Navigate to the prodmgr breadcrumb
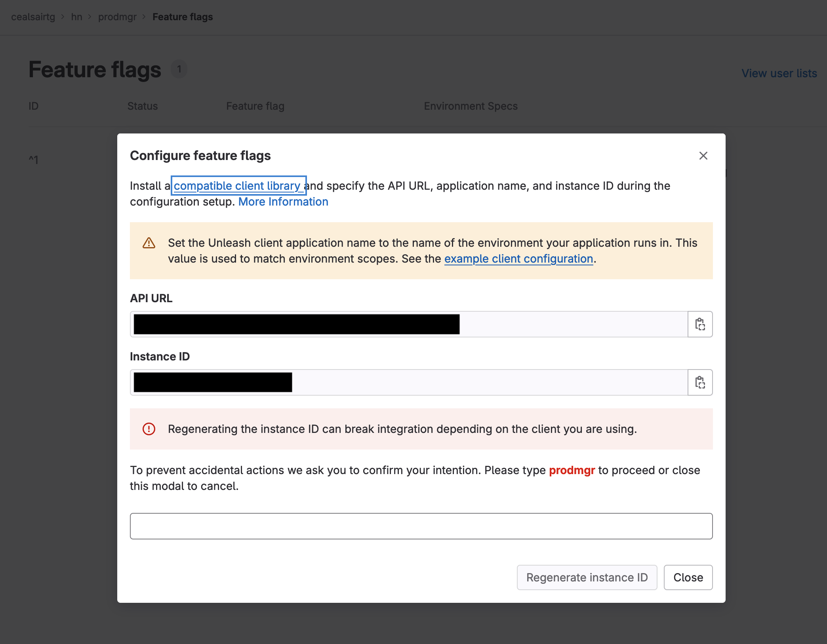Viewport: 827px width, 644px height. (x=117, y=17)
